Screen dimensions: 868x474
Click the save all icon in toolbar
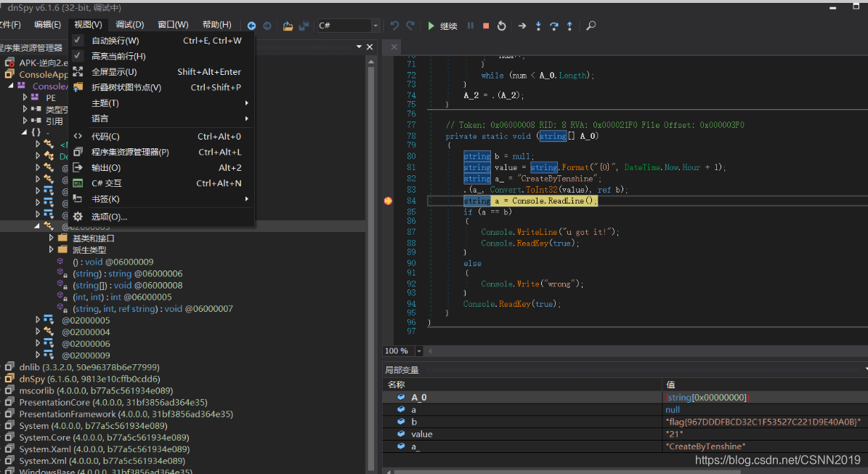[x=304, y=25]
